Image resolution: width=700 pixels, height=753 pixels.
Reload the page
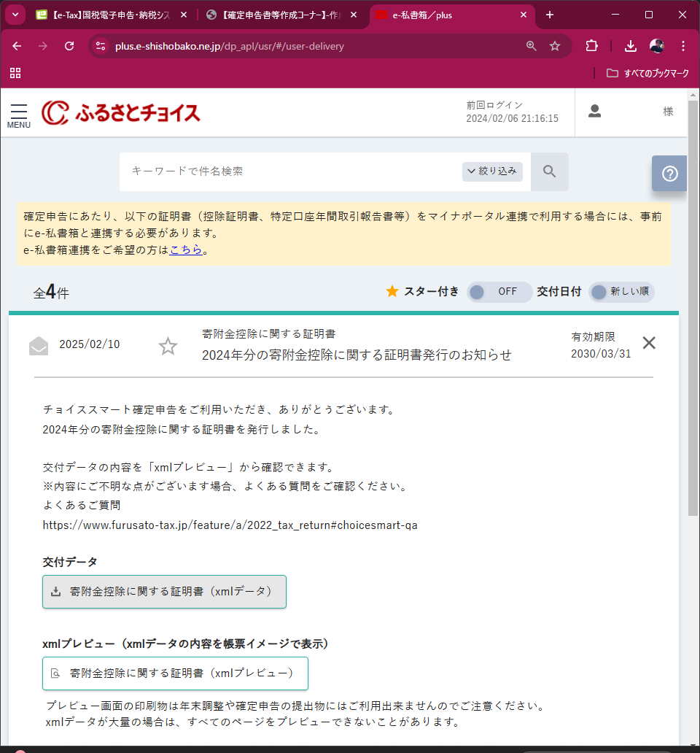pos(69,46)
